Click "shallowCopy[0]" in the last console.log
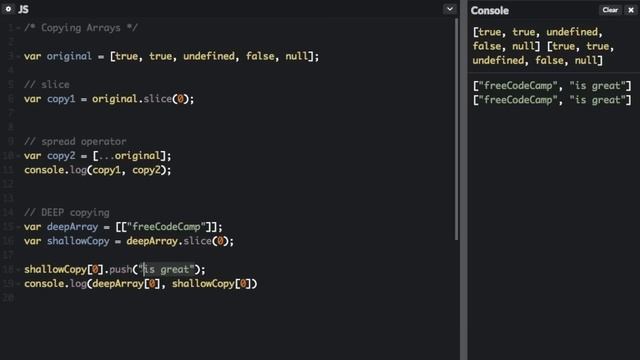640x360 pixels. (211, 284)
